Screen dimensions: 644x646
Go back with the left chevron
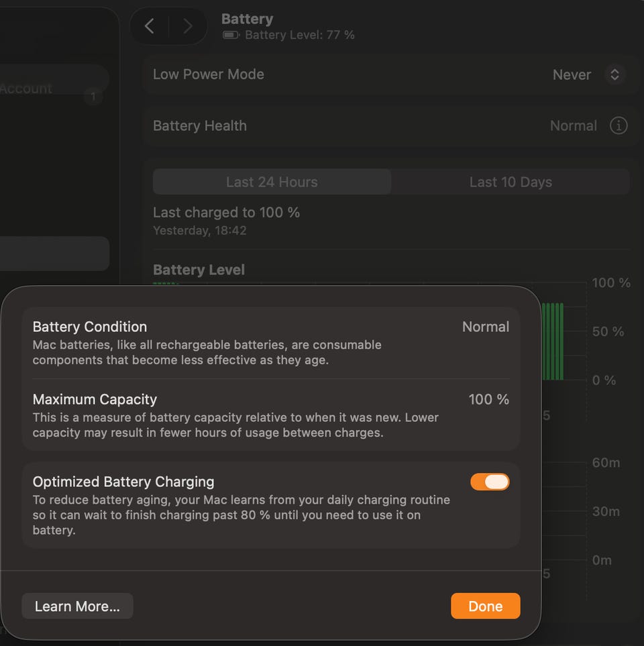click(x=150, y=26)
